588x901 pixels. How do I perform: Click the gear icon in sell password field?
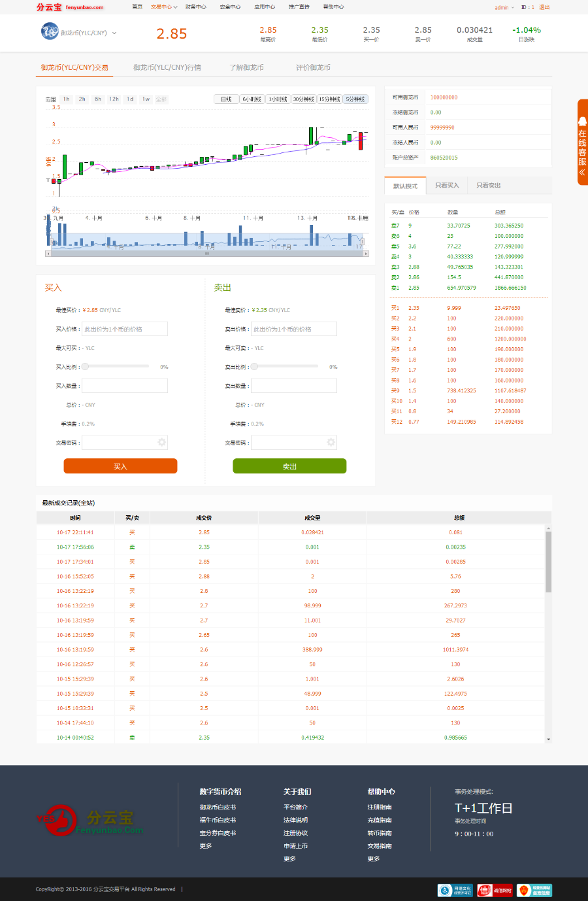point(331,443)
